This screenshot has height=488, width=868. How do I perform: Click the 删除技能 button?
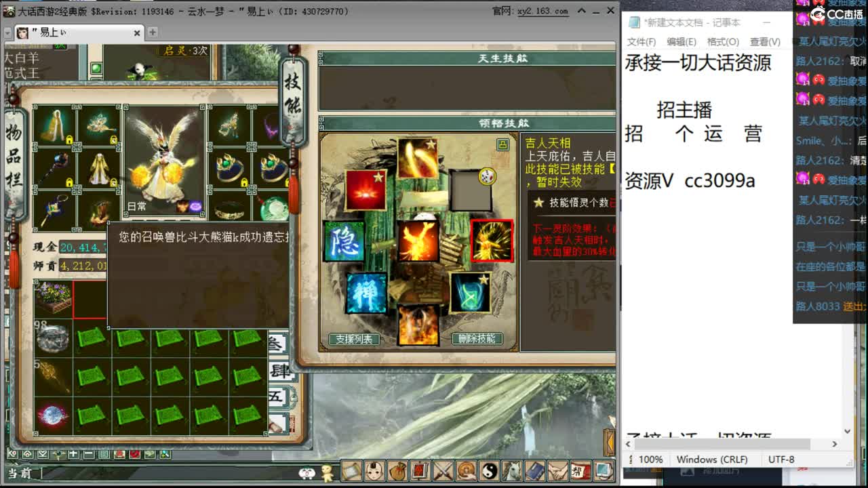(x=477, y=338)
